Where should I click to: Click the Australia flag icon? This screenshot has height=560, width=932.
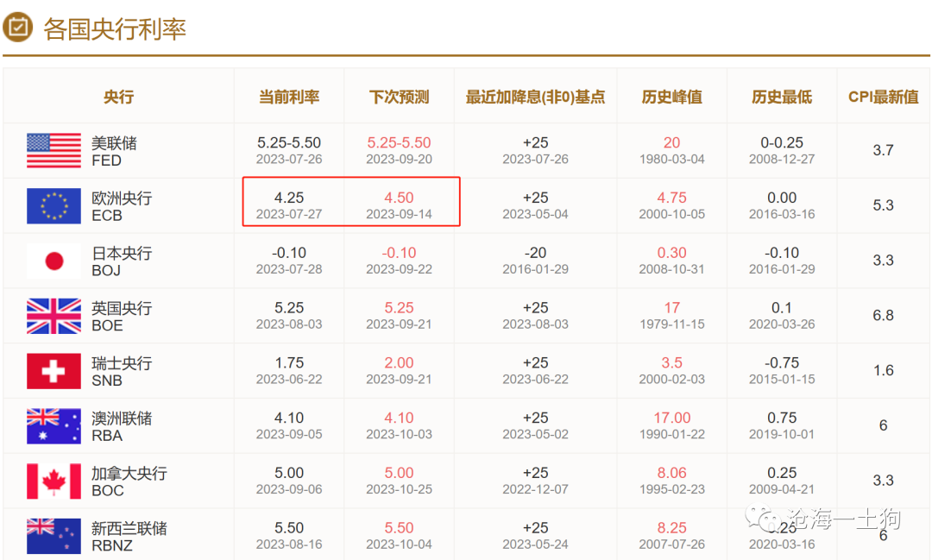click(x=54, y=425)
